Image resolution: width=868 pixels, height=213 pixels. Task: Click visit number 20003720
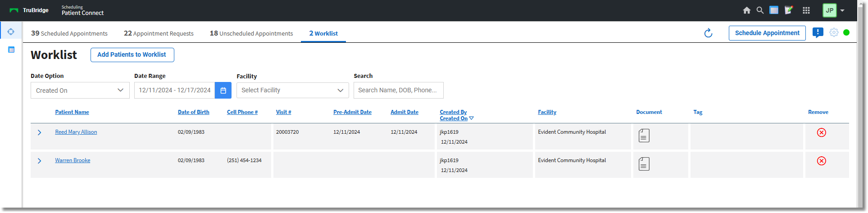pyautogui.click(x=287, y=132)
